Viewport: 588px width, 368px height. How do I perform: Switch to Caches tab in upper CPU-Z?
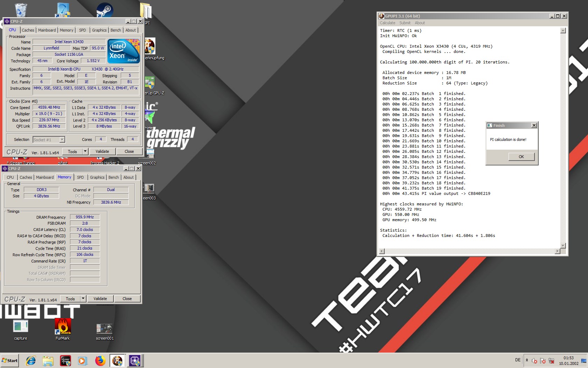point(28,30)
